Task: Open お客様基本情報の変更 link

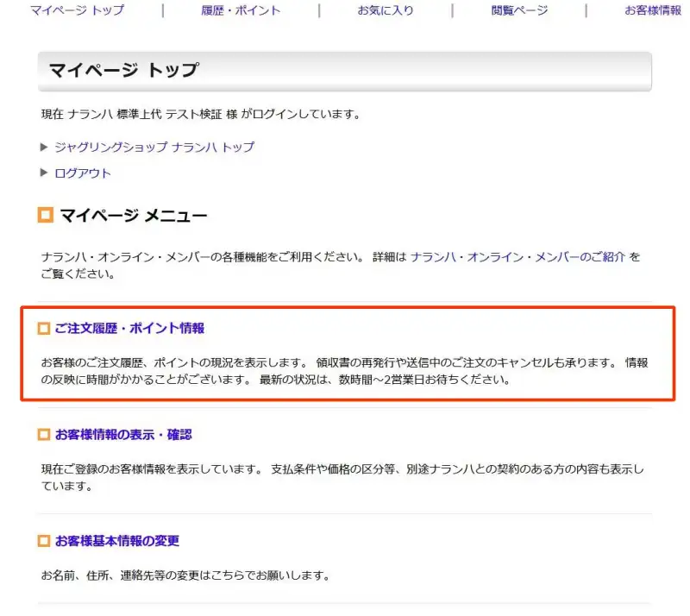Action: point(117,541)
